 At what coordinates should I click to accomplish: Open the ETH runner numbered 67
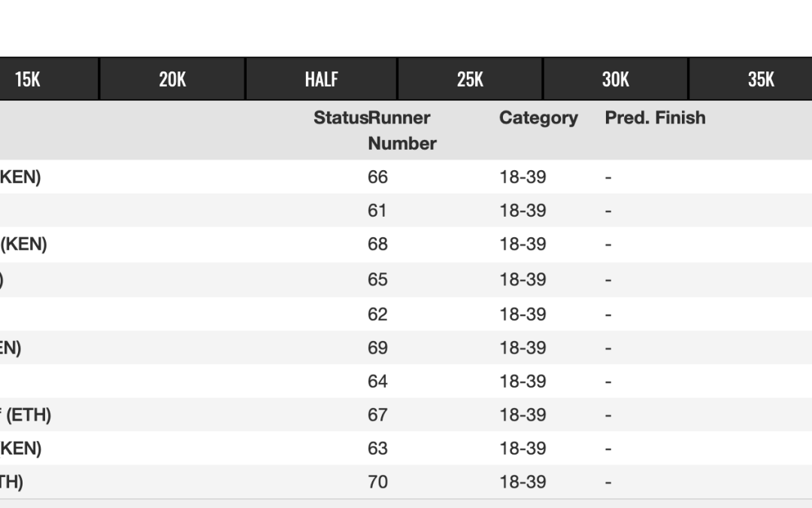377,415
